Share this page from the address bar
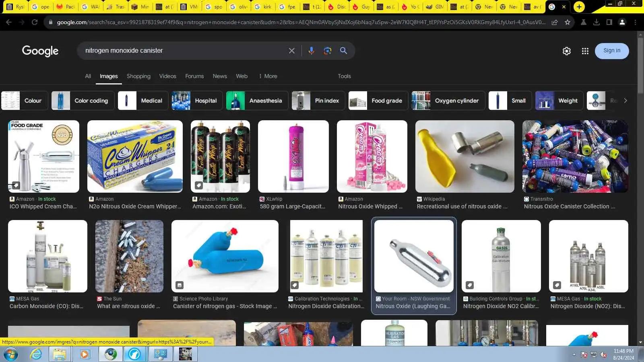644x362 pixels. pos(555,22)
